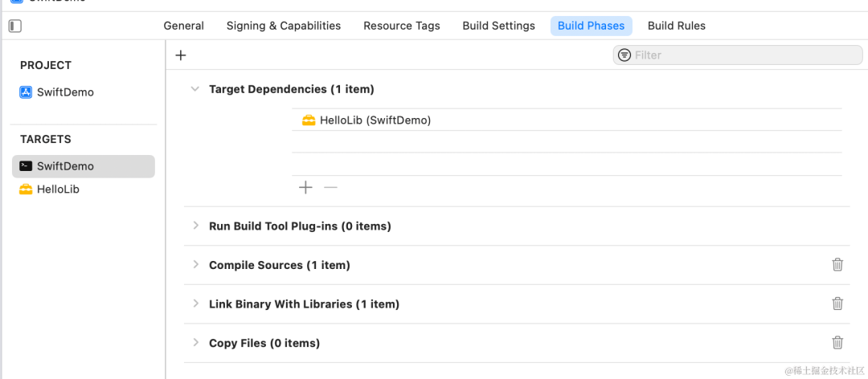Add a target dependency with plus button
The width and height of the screenshot is (868, 379).
point(305,188)
